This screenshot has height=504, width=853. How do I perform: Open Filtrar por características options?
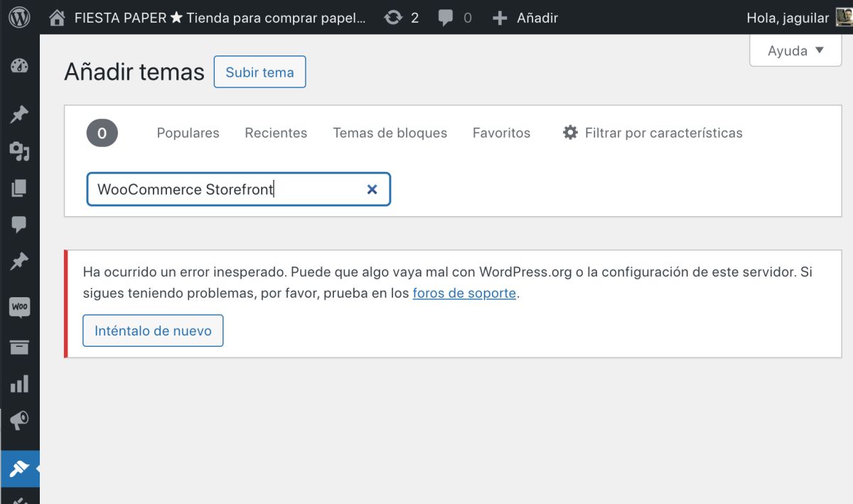pyautogui.click(x=654, y=132)
